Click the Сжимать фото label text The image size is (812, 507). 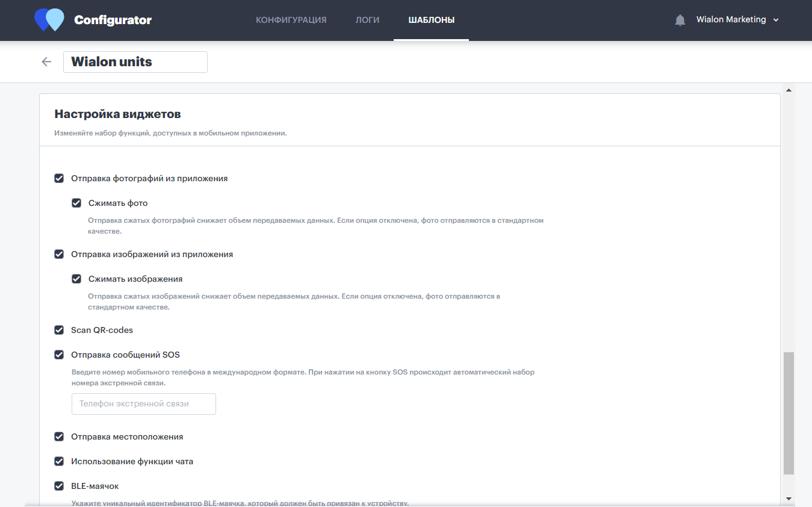pos(118,203)
